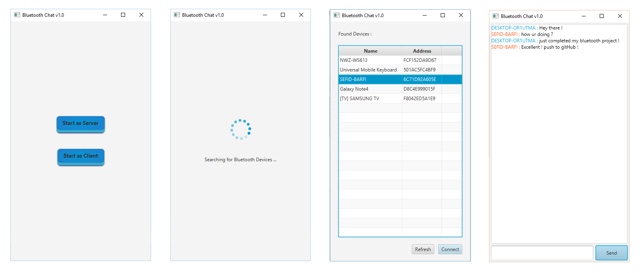Image resolution: width=644 pixels, height=273 pixels.
Task: Minimize the chat conversation window
Action: 584,16
